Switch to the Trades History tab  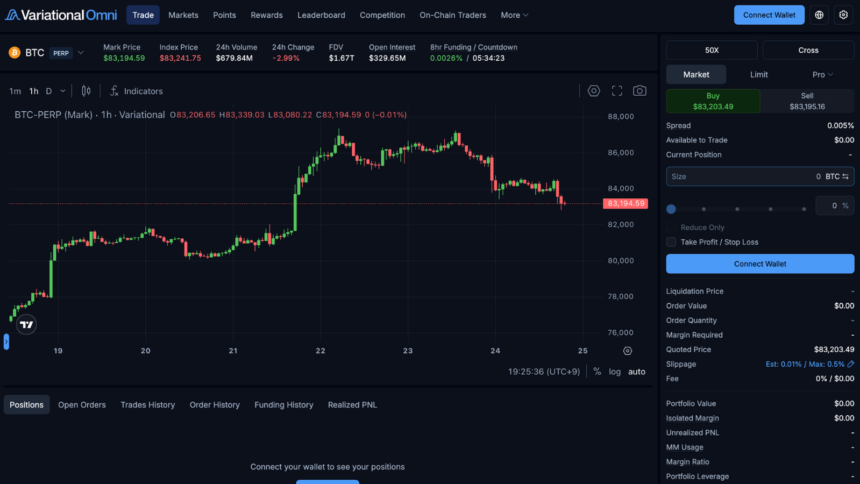[148, 404]
